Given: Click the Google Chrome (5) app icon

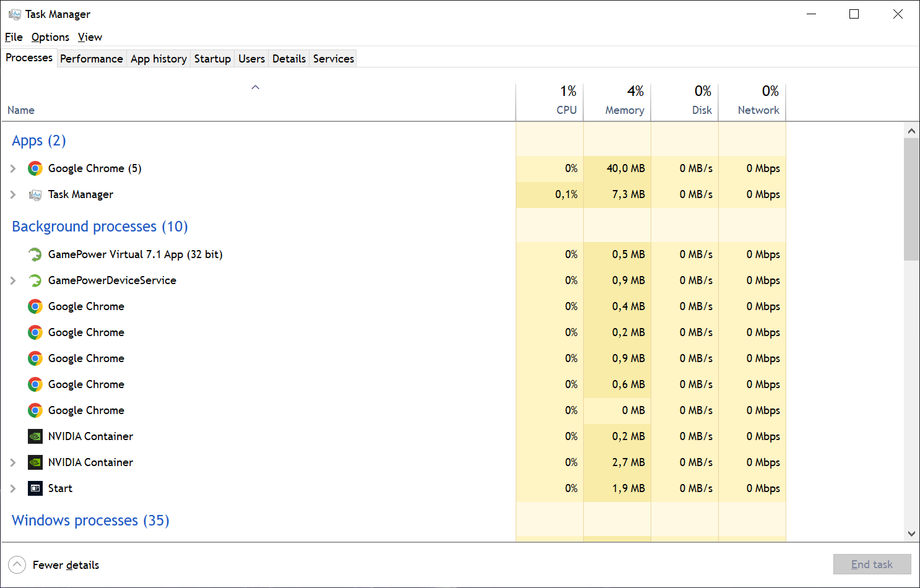Looking at the screenshot, I should [x=35, y=168].
